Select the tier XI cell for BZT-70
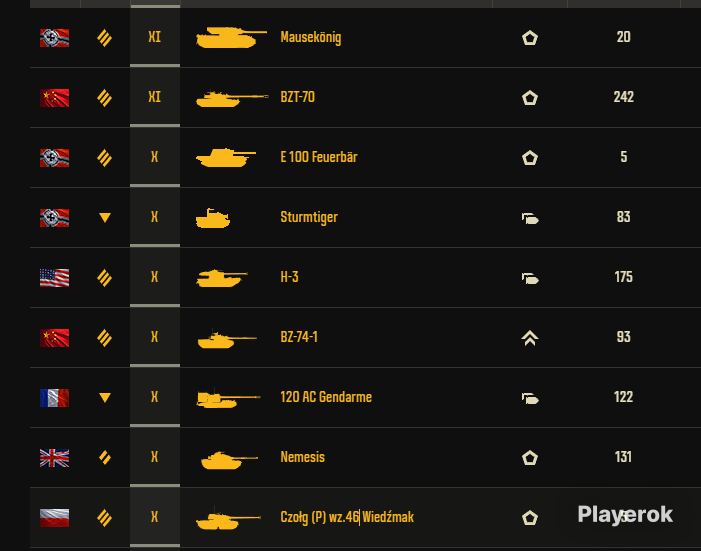Viewport: 701px width, 551px height. pos(155,97)
